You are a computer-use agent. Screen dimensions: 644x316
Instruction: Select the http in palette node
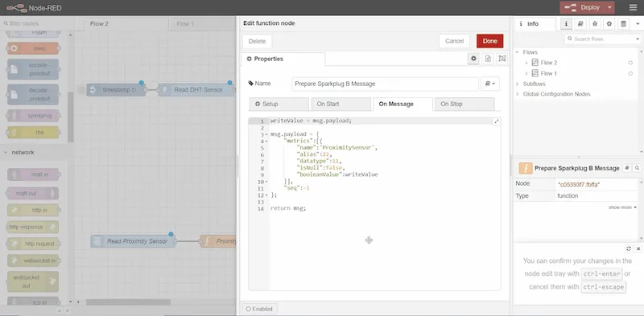(x=33, y=210)
